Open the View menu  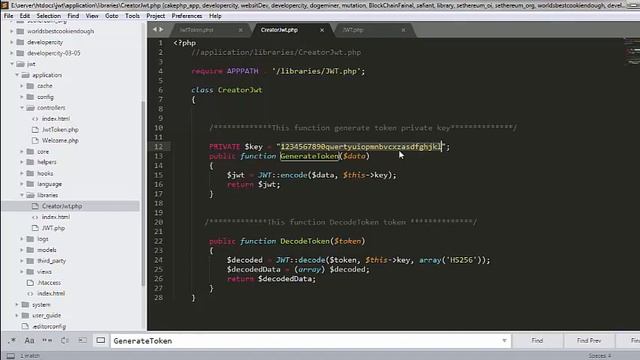[x=92, y=16]
